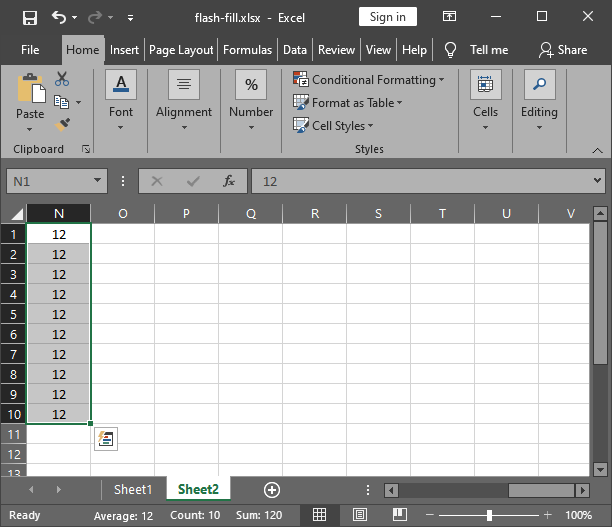Zoom in with the plus button
The height and width of the screenshot is (527, 612).
tap(547, 515)
